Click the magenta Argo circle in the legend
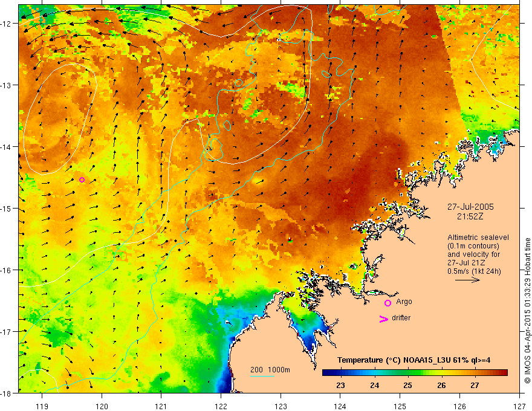532x411 pixels. pos(388,303)
